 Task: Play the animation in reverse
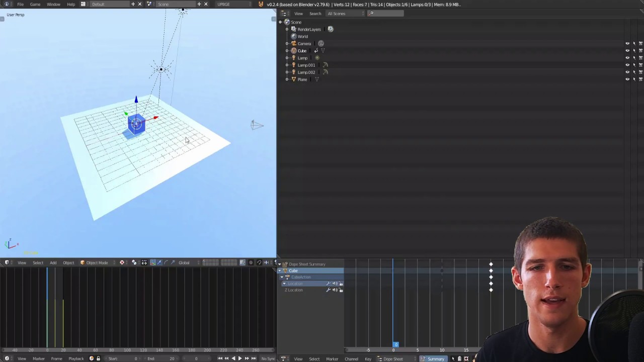(x=233, y=358)
